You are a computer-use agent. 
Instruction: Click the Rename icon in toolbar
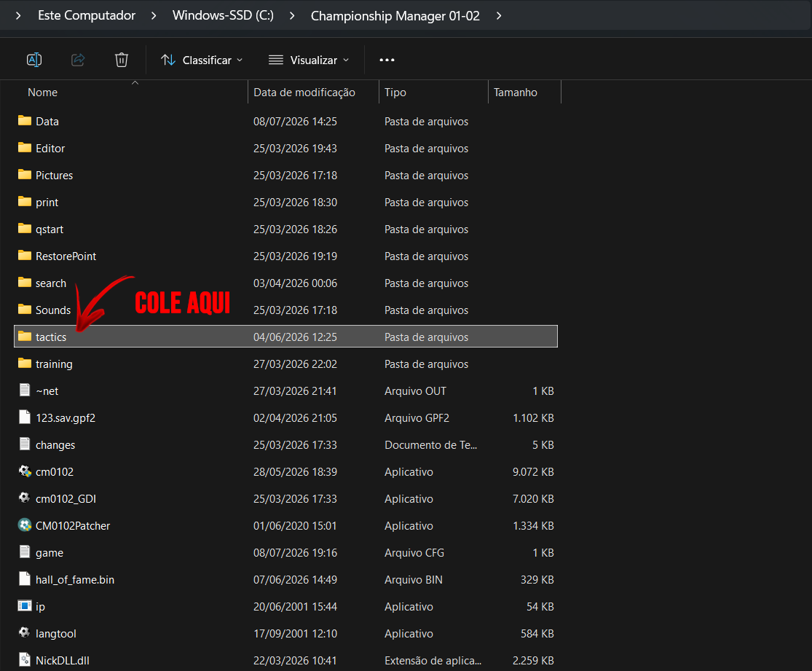pyautogui.click(x=34, y=60)
